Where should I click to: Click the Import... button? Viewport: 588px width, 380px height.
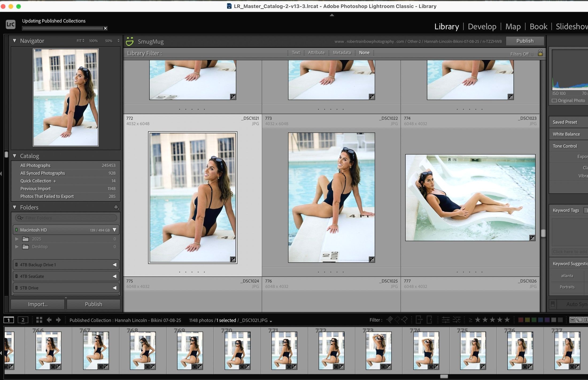38,304
